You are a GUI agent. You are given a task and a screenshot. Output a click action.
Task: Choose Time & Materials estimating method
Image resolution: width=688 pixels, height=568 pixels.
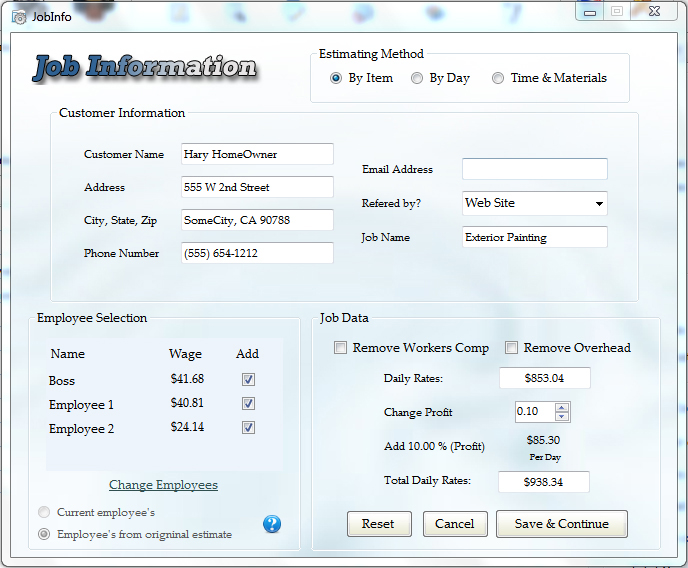tap(498, 78)
